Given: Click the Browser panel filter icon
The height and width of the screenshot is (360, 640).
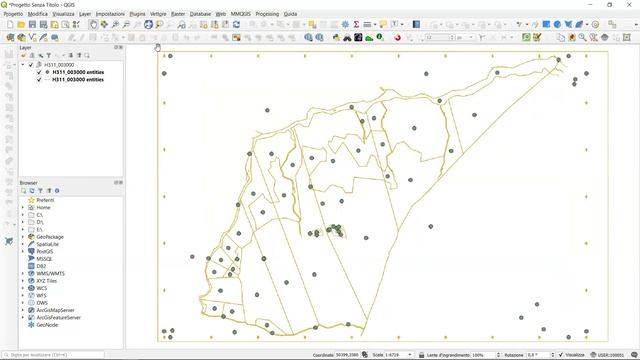Looking at the screenshot, I should tap(40, 191).
